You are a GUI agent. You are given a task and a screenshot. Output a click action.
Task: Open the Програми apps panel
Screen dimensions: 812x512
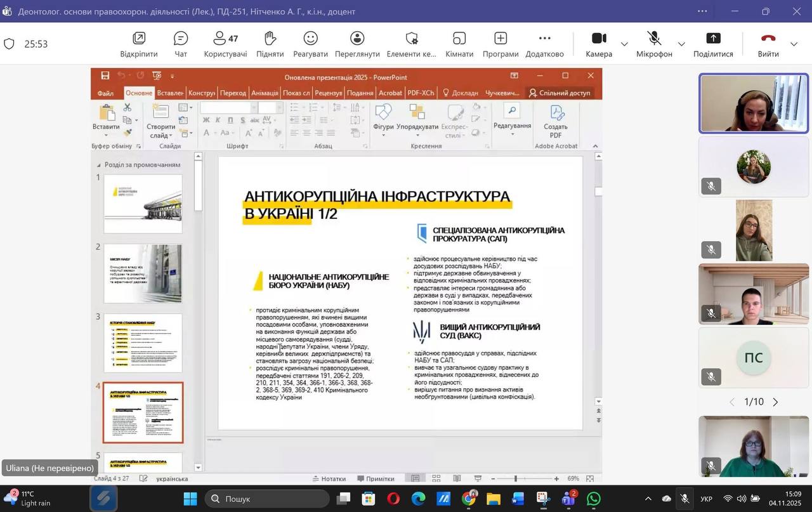click(x=501, y=44)
